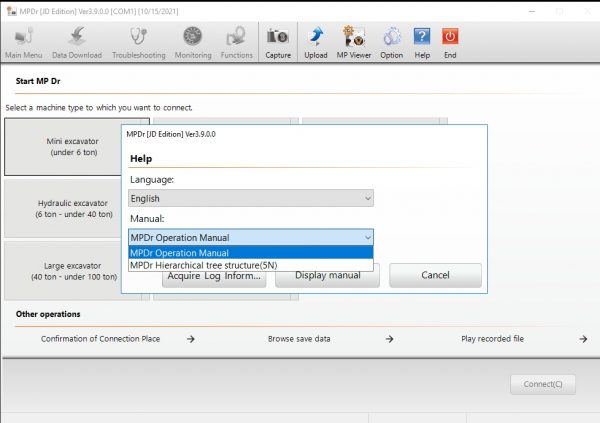Choose MPDr Operation Manual from list

click(251, 253)
